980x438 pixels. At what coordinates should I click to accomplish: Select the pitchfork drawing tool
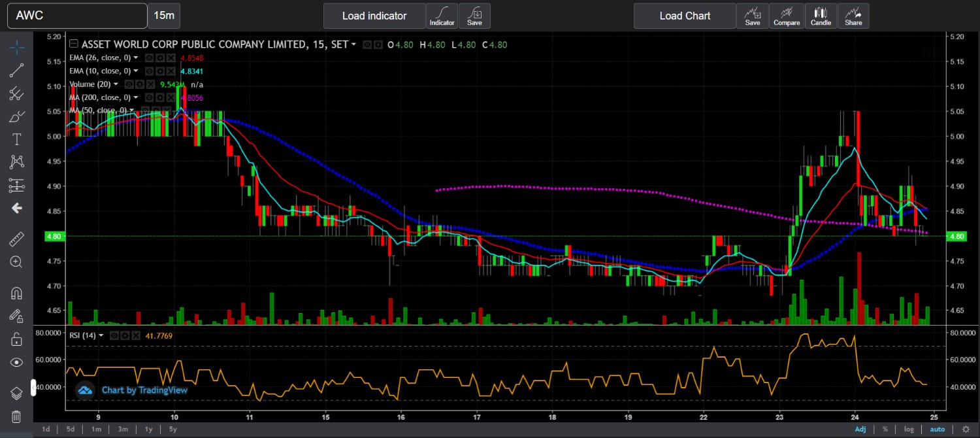pyautogui.click(x=17, y=93)
